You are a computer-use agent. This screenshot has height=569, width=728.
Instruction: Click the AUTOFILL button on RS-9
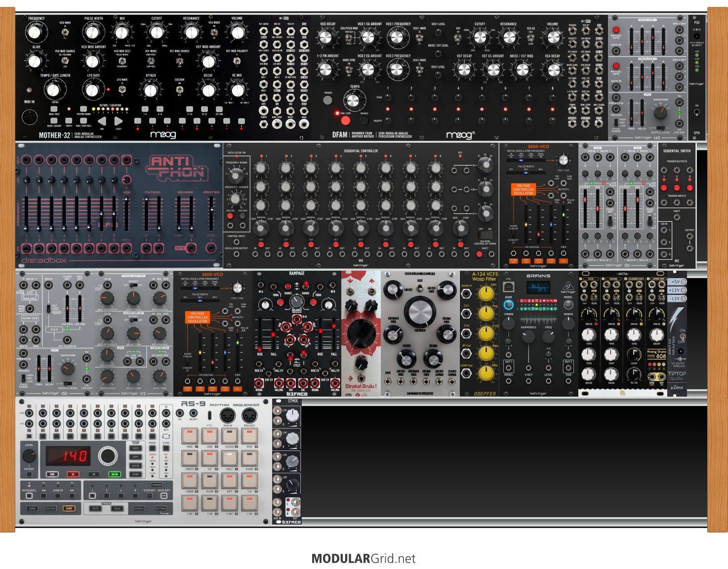[139, 508]
